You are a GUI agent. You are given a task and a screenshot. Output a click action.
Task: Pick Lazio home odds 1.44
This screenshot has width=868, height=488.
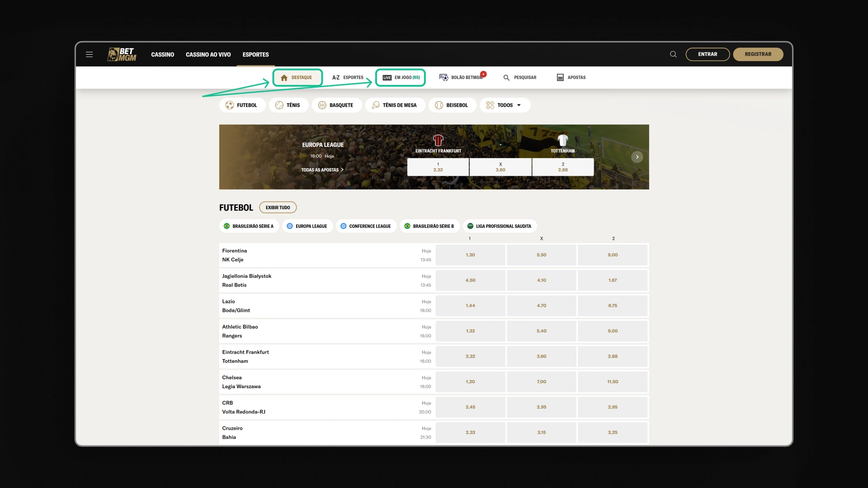(471, 305)
